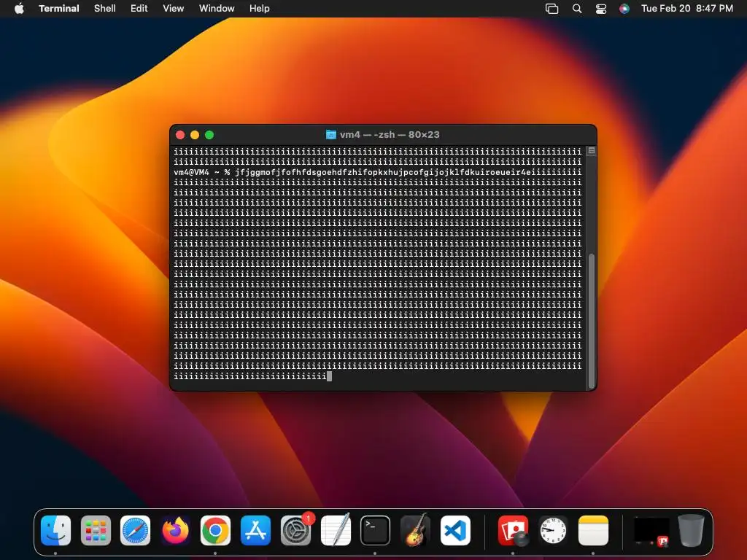Zoom Terminal window with green button
This screenshot has height=560, width=747.
pos(209,135)
